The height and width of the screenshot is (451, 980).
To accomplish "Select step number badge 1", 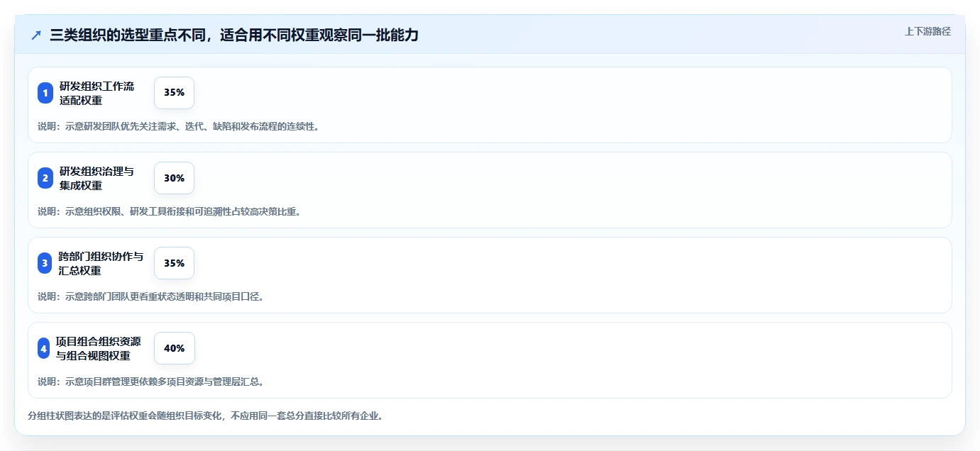I will point(45,93).
